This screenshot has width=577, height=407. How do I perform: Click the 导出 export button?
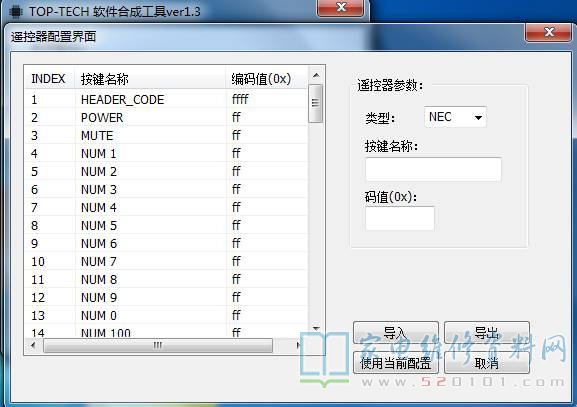[x=486, y=332]
